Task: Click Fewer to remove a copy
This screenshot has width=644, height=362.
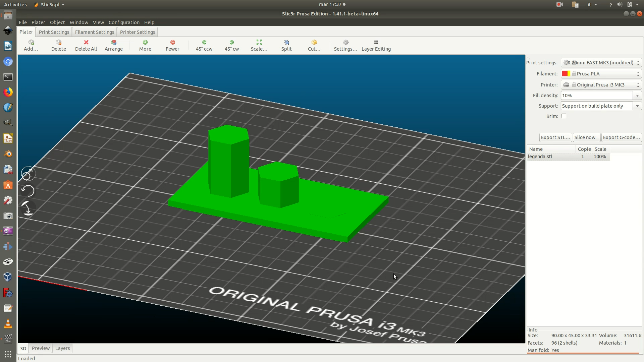Action: click(x=172, y=45)
